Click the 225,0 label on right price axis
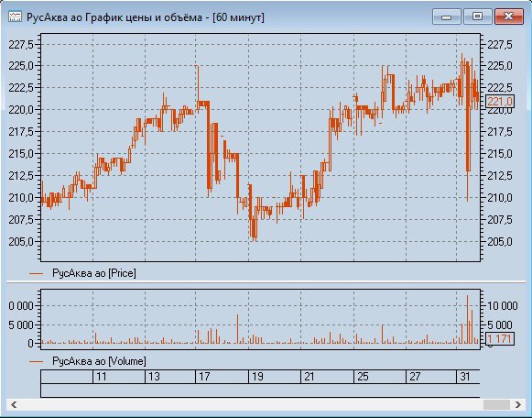The image size is (532, 418). click(500, 66)
